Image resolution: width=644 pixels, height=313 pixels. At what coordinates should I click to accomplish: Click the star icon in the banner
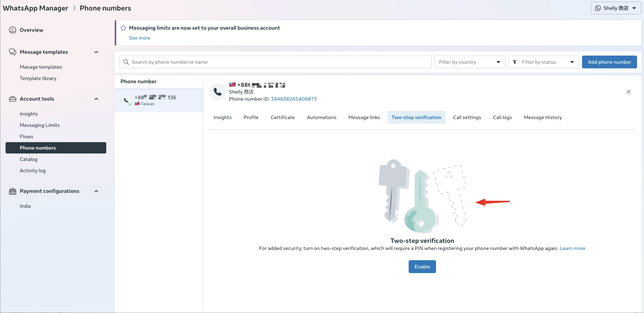coord(123,28)
